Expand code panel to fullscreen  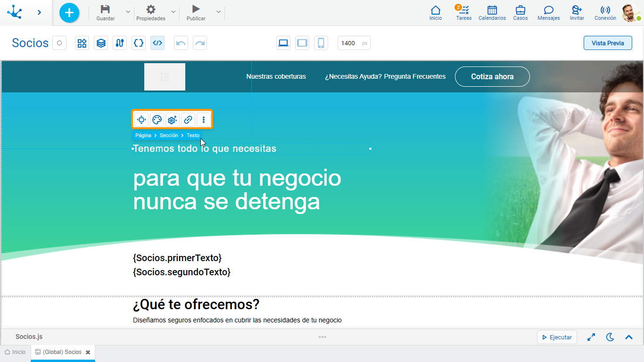coord(591,337)
